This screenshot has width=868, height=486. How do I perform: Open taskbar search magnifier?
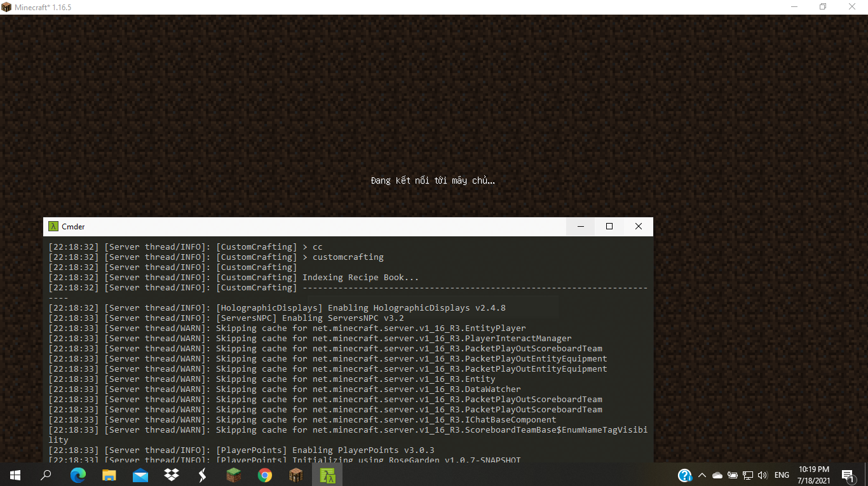46,475
